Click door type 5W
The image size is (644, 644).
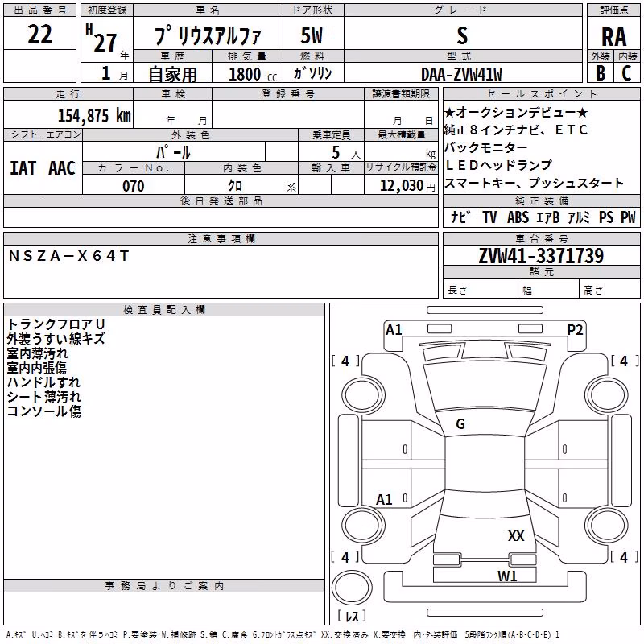312,35
